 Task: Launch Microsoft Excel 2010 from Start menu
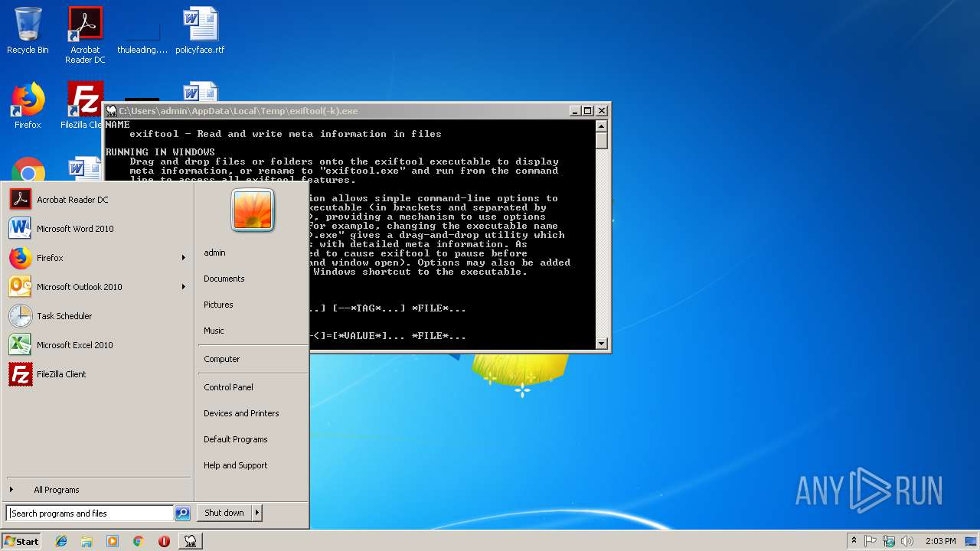[96, 345]
